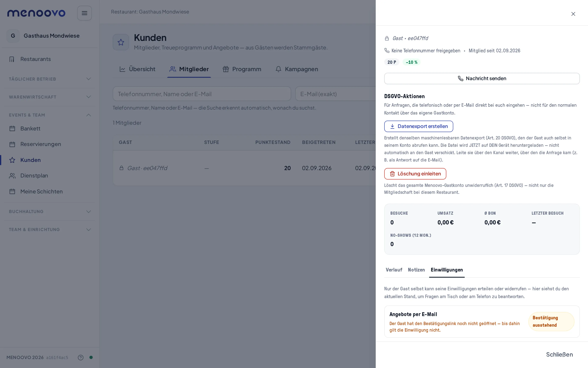Click the 20 P points badge
Image resolution: width=588 pixels, height=368 pixels.
[x=391, y=62]
